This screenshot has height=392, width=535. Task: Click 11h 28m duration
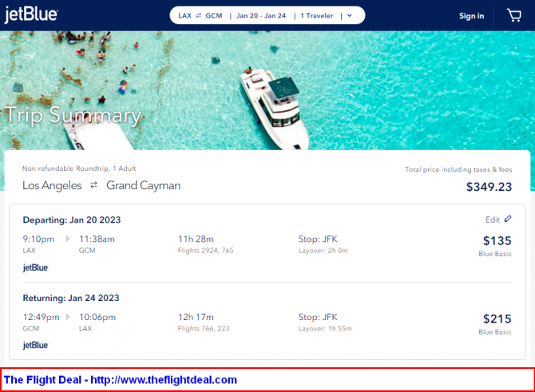(x=196, y=240)
